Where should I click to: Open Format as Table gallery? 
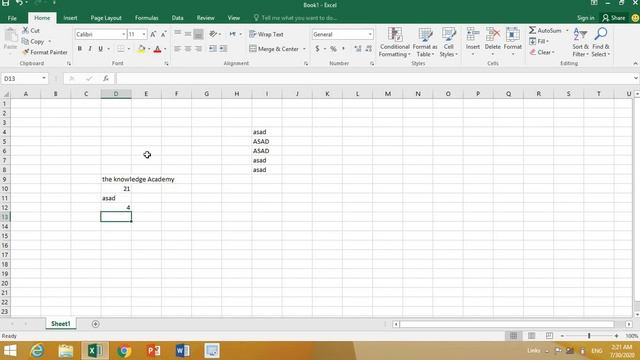(425, 42)
